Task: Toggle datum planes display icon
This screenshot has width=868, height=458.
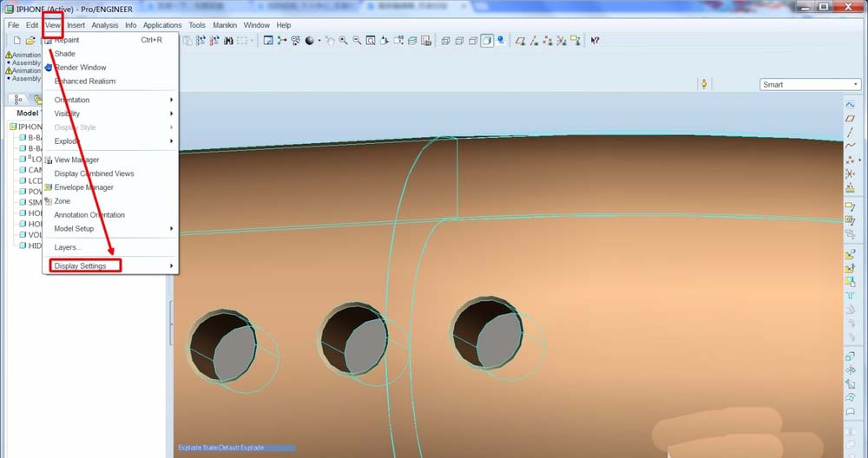Action: [x=520, y=41]
